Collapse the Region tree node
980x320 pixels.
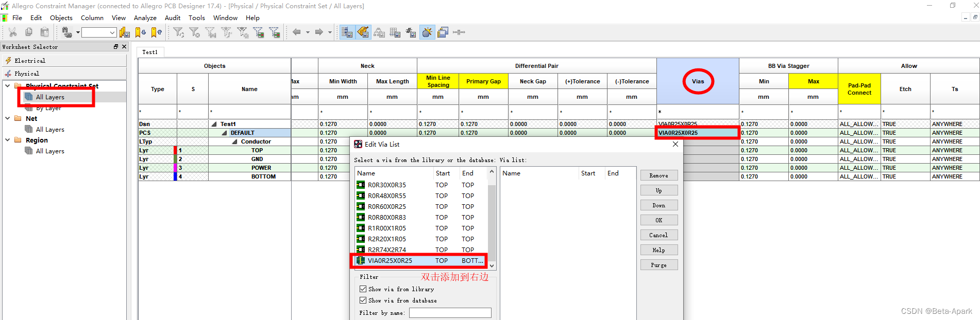[8, 140]
